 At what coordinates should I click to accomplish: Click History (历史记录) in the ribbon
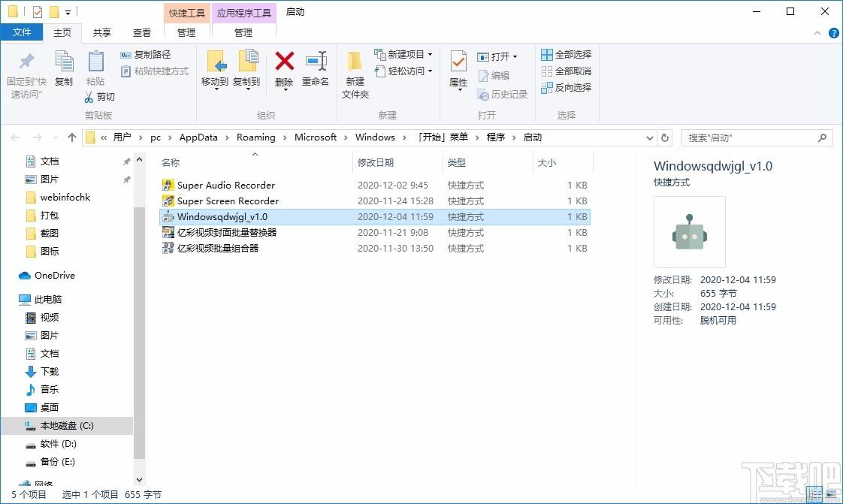[x=503, y=95]
